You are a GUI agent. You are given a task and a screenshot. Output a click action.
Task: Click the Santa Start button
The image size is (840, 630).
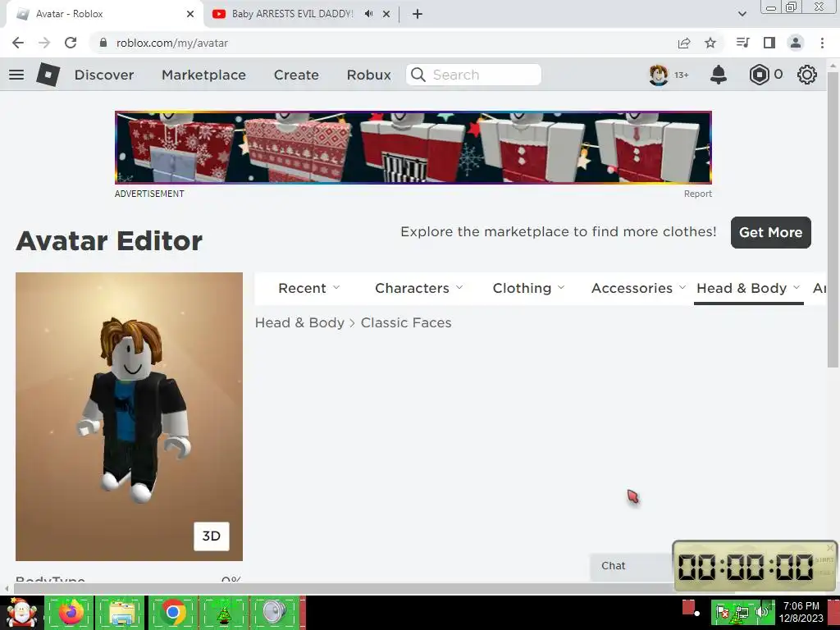[x=21, y=613]
